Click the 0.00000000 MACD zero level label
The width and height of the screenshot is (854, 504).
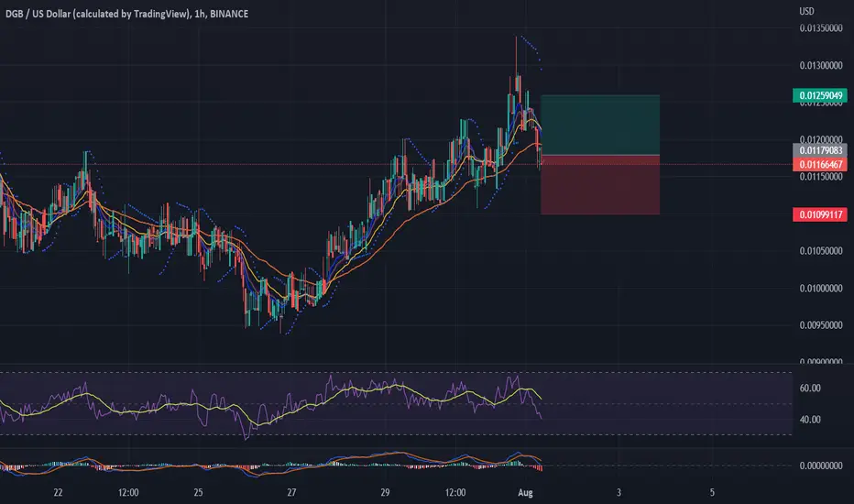click(x=821, y=466)
